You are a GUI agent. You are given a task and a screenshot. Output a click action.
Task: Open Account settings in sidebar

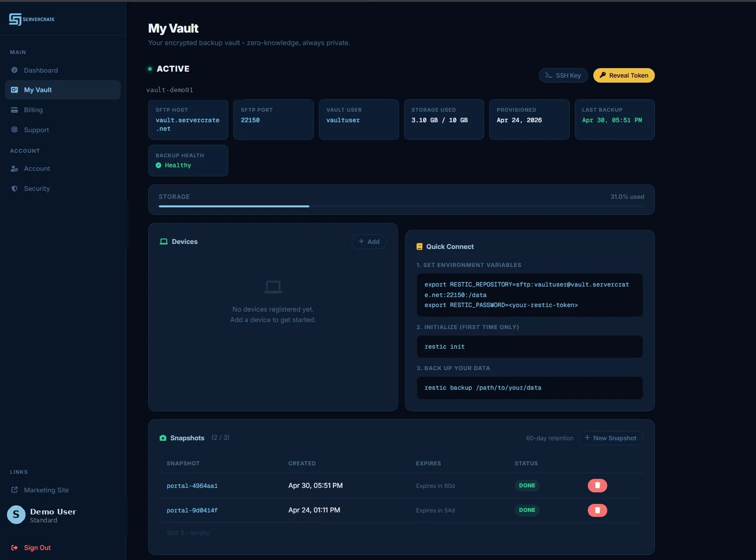(63, 168)
